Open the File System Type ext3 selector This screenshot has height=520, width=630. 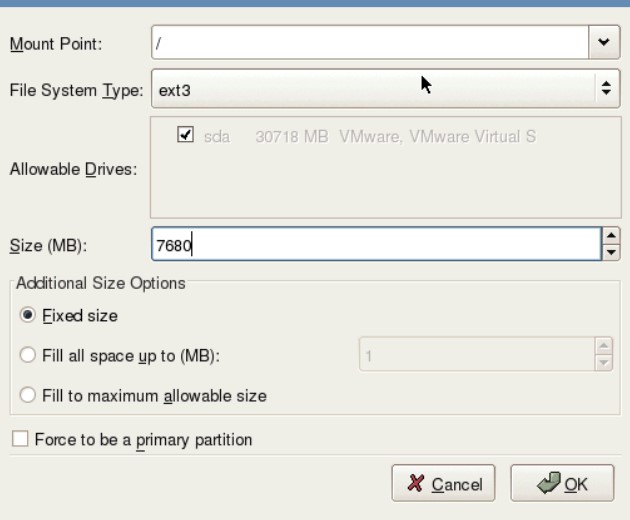pos(386,88)
